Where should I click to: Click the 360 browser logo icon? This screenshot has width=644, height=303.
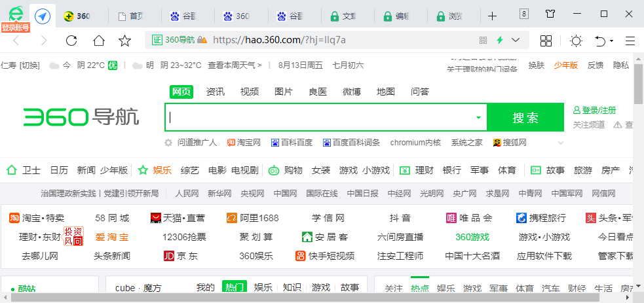click(16, 14)
